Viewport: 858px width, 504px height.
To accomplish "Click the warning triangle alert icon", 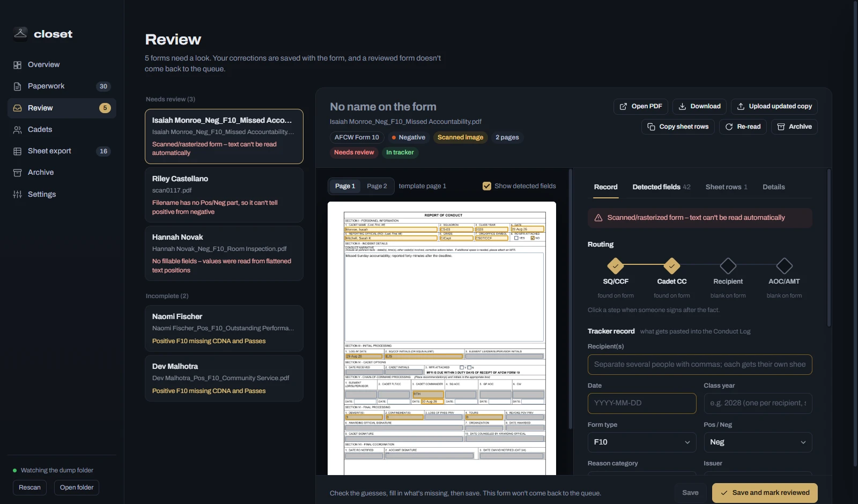I will (598, 218).
